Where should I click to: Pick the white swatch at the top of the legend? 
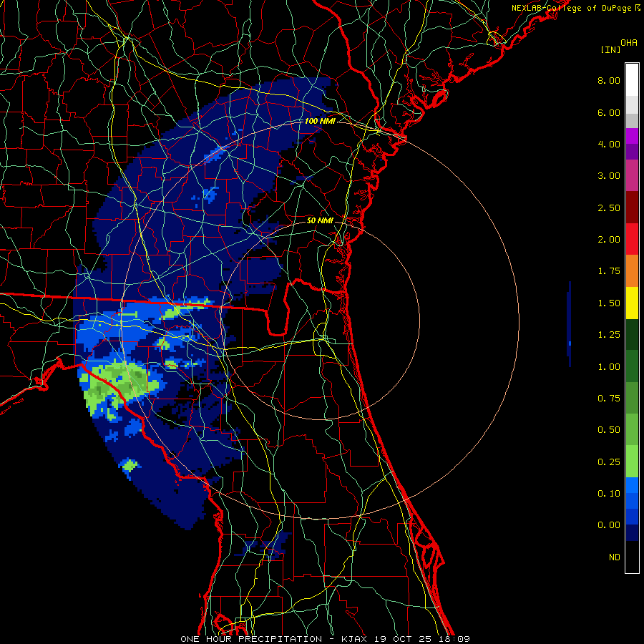(632, 80)
